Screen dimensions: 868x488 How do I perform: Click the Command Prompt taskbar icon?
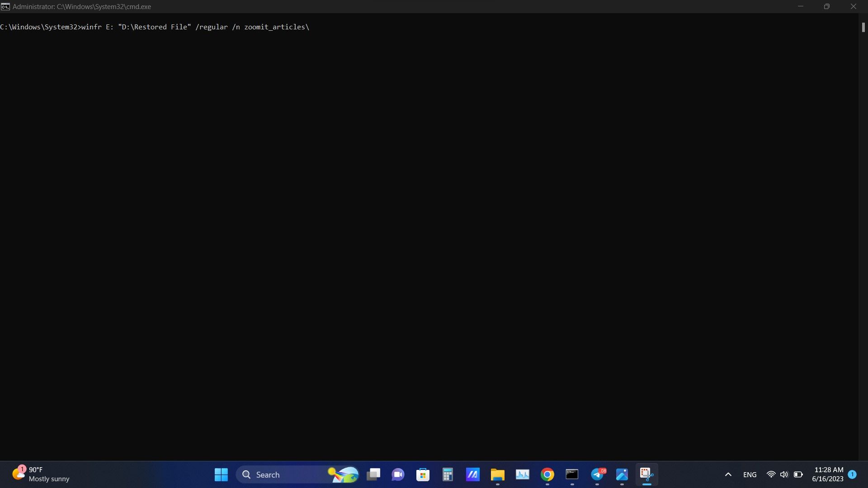tap(572, 474)
